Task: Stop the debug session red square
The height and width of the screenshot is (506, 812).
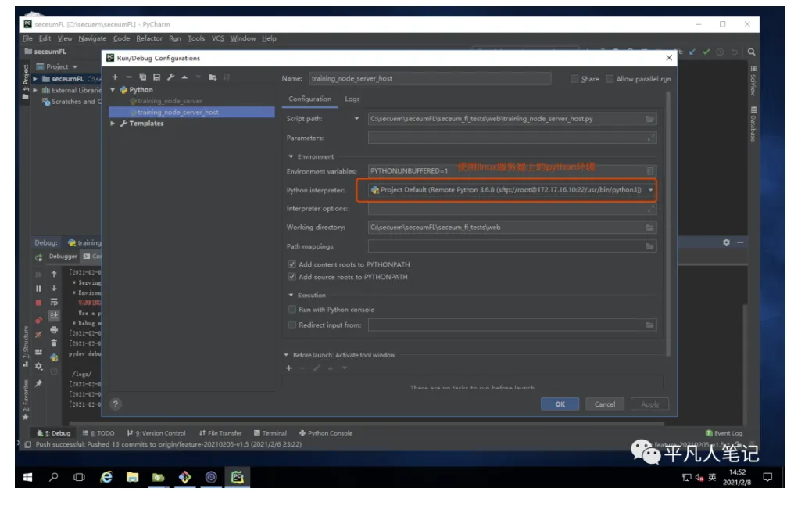Action: point(38,302)
